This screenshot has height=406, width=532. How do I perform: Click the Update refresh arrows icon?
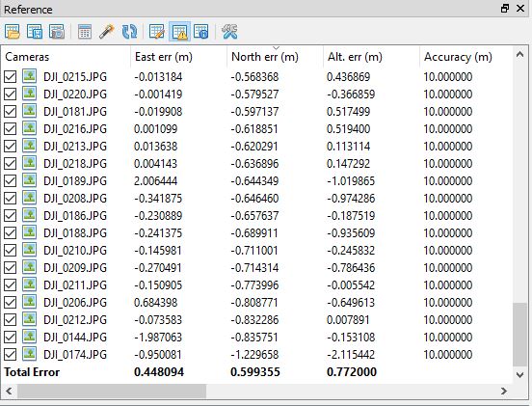pos(129,32)
